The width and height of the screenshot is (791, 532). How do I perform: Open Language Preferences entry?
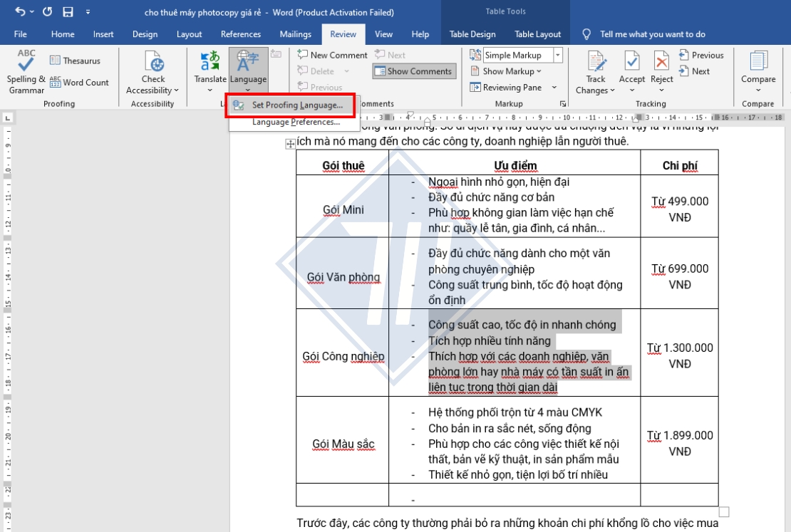pos(296,122)
